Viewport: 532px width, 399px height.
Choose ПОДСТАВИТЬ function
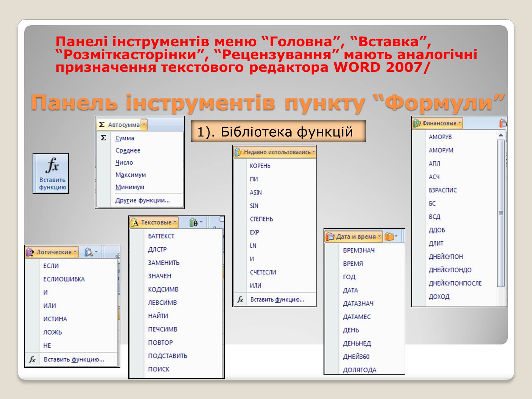click(168, 356)
